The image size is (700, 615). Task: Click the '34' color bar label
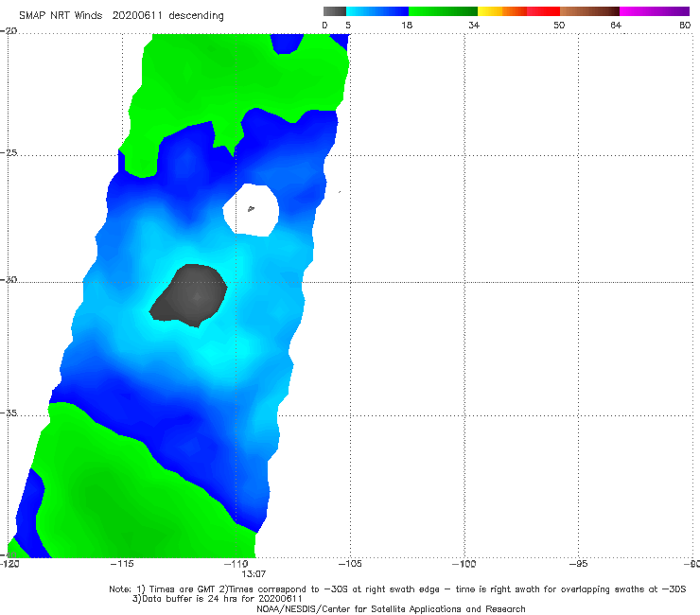(x=474, y=26)
